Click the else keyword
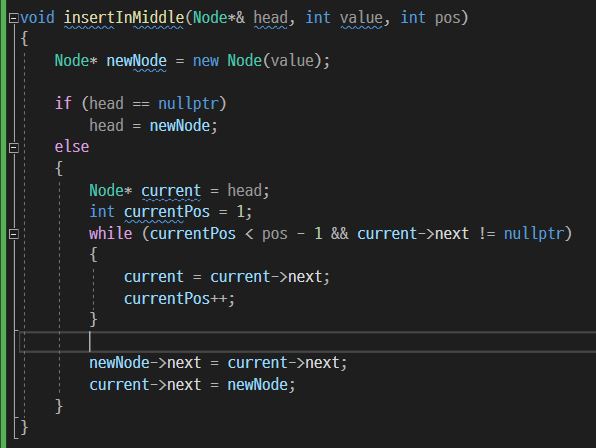Image resolution: width=596 pixels, height=448 pixels. (72, 147)
